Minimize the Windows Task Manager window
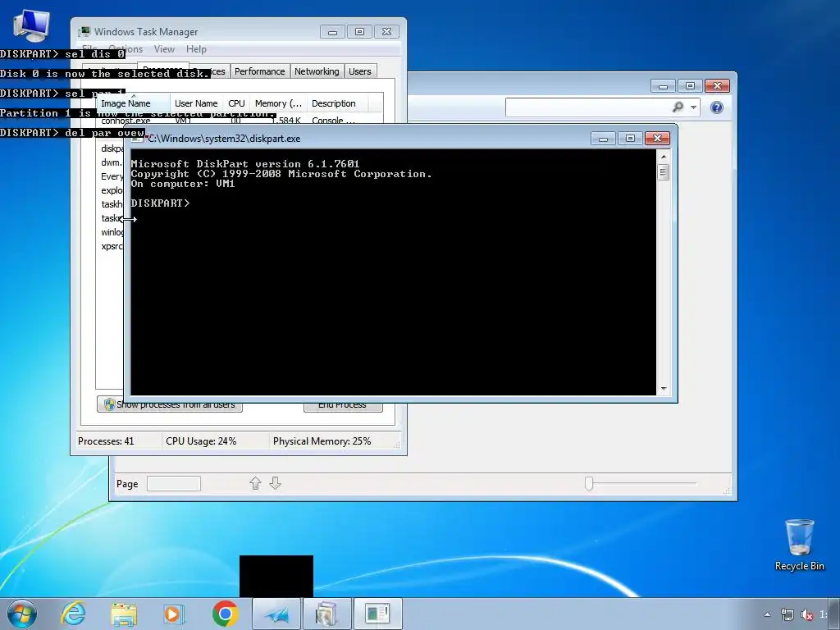This screenshot has height=630, width=840. [x=333, y=32]
